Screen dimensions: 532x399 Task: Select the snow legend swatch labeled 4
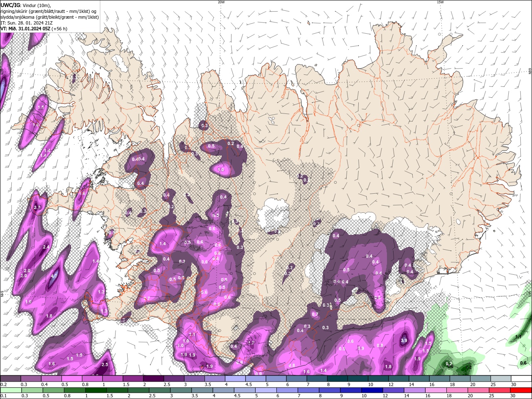point(235,379)
